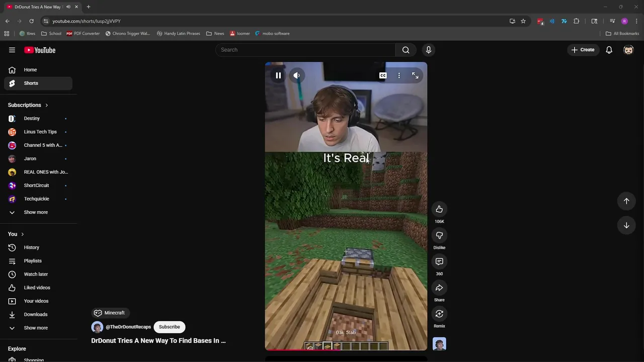This screenshot has width=644, height=362.
Task: Open Liked videos in sidebar
Action: coord(38,288)
